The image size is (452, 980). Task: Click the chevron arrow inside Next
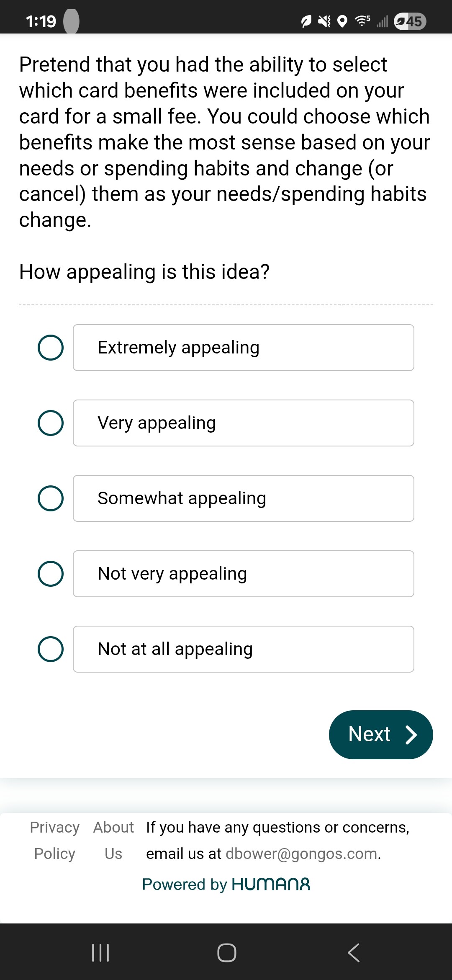coord(411,735)
